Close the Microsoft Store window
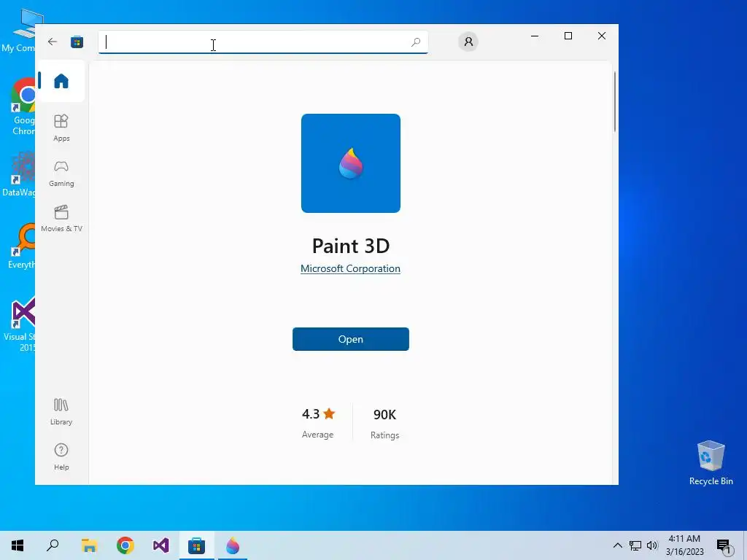The image size is (747, 560). tap(601, 36)
